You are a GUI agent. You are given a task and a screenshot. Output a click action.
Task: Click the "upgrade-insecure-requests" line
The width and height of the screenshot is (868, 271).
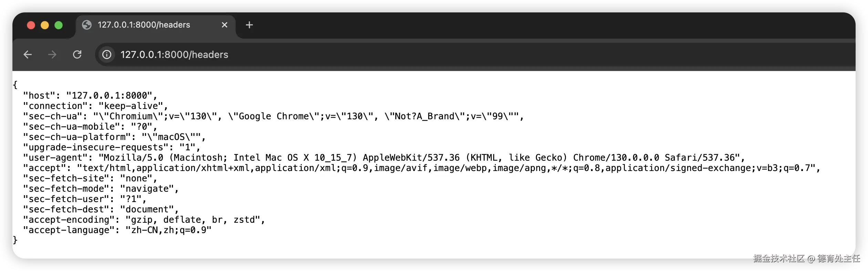click(x=112, y=147)
